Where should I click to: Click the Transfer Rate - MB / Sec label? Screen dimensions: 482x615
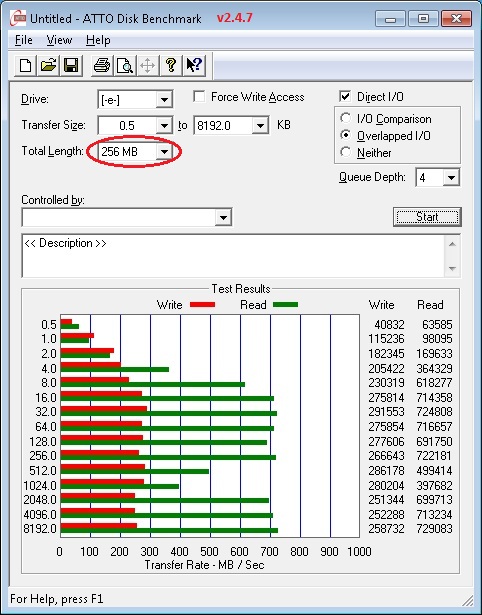tap(204, 565)
